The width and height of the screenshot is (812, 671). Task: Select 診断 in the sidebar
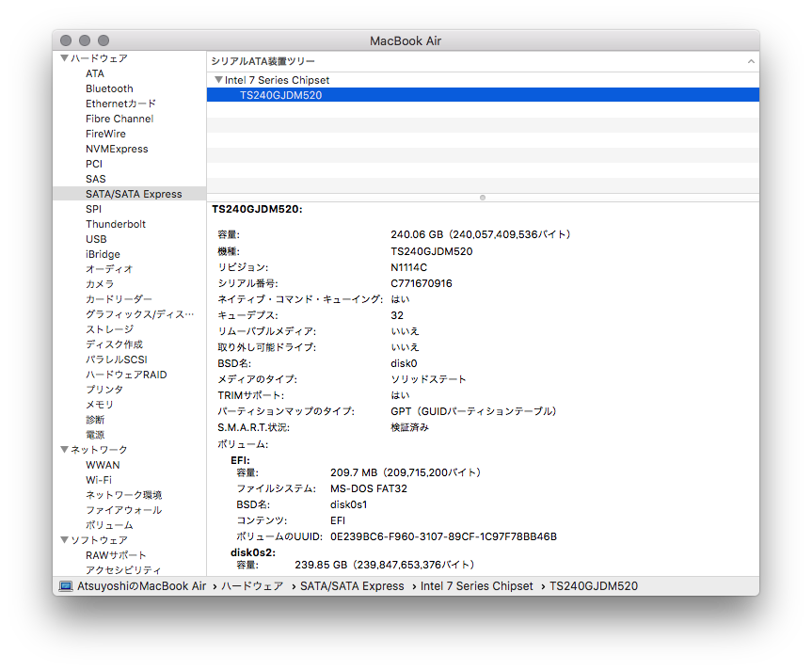[95, 419]
